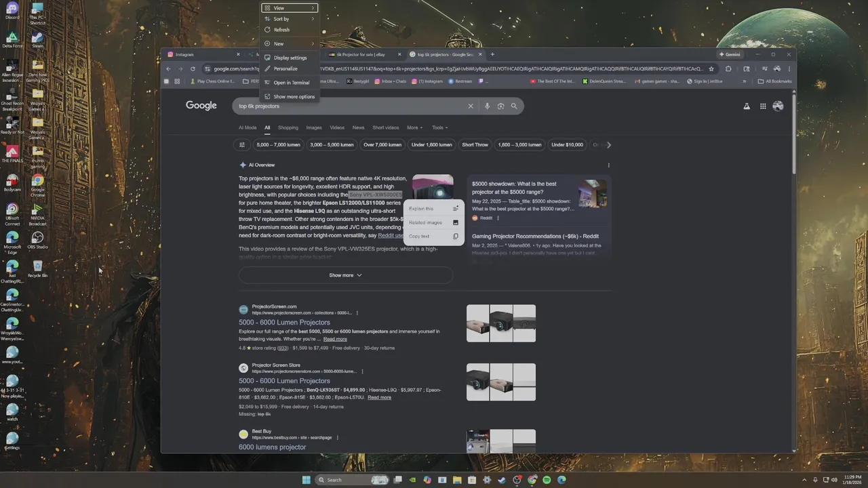
Task: Select THE FINALS desktop icon
Action: (x=12, y=155)
